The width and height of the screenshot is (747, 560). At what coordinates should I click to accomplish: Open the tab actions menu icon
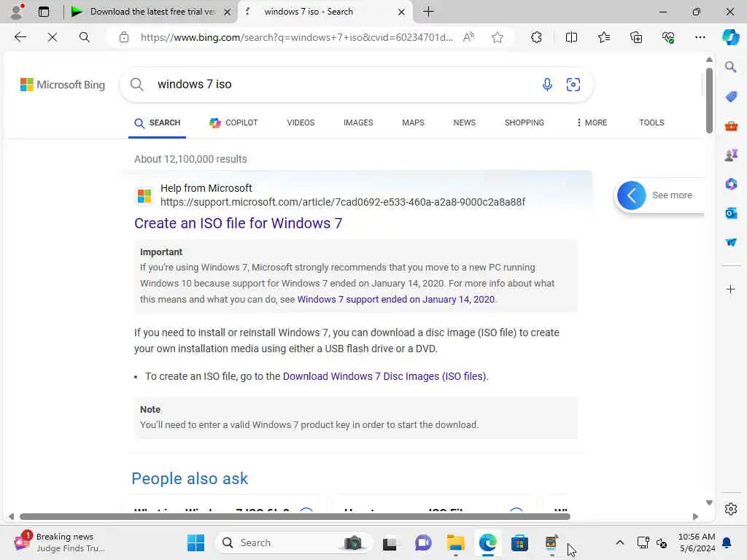coord(44,12)
